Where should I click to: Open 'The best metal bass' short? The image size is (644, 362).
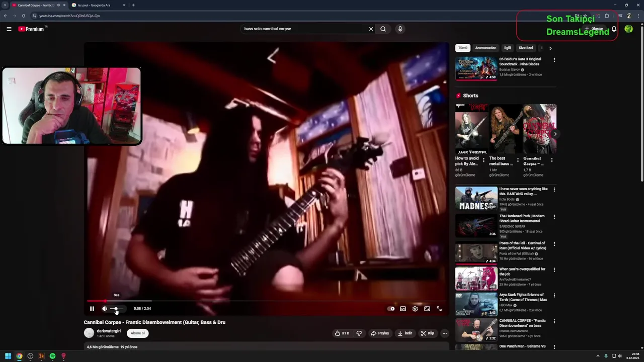[x=505, y=129]
